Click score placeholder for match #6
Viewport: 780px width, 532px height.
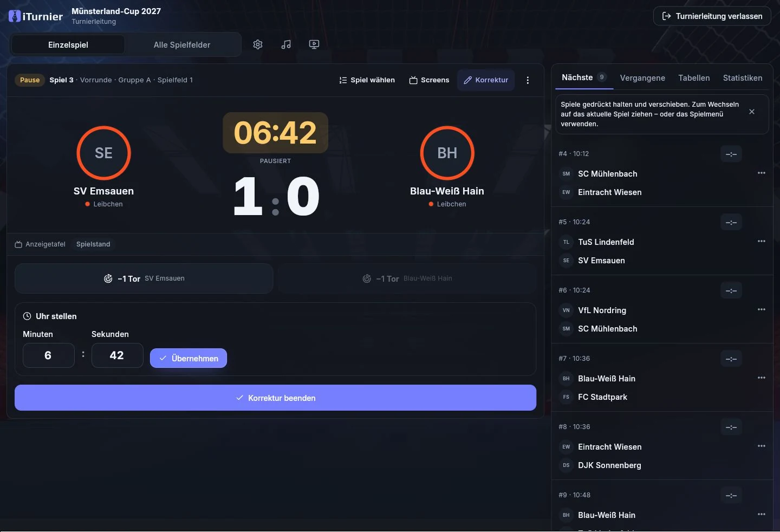point(731,290)
